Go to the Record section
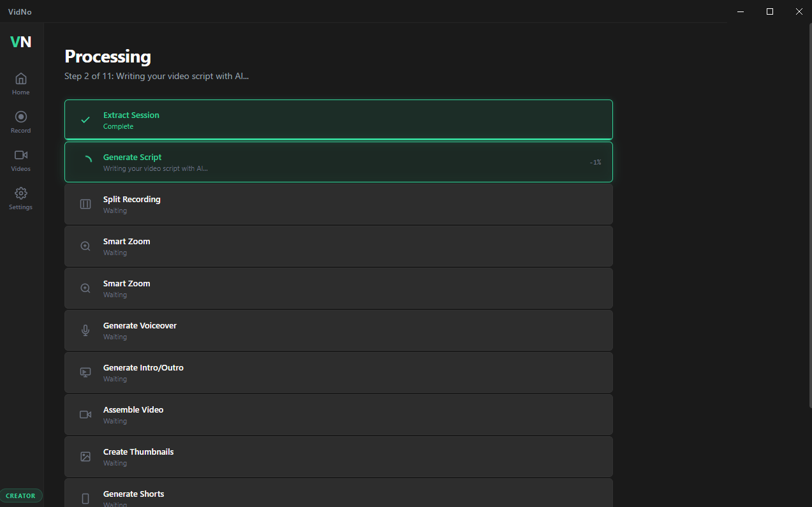 pos(20,122)
